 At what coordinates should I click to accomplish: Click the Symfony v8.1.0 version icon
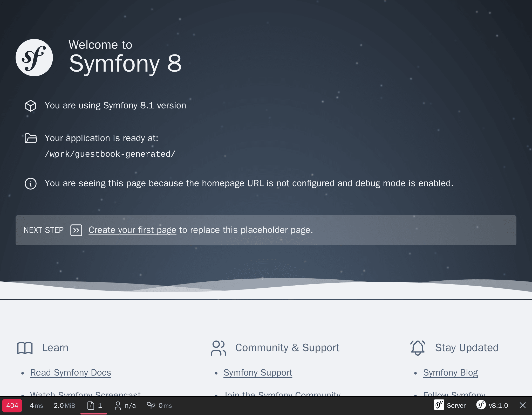481,405
